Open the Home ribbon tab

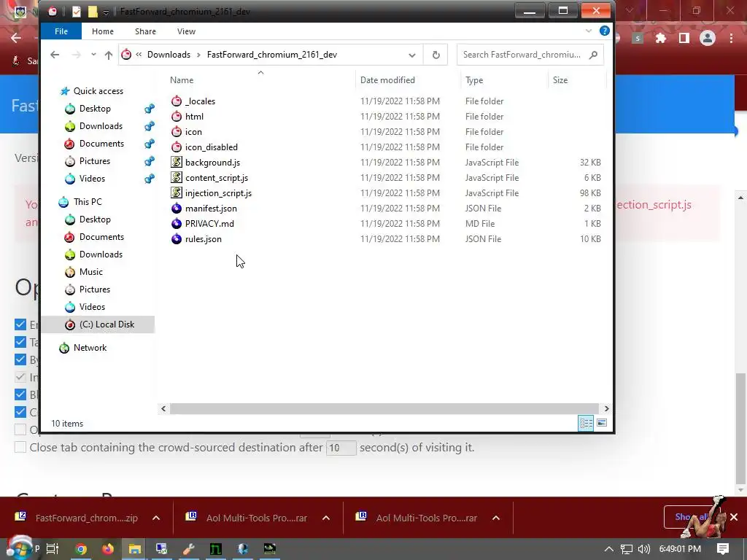click(103, 31)
